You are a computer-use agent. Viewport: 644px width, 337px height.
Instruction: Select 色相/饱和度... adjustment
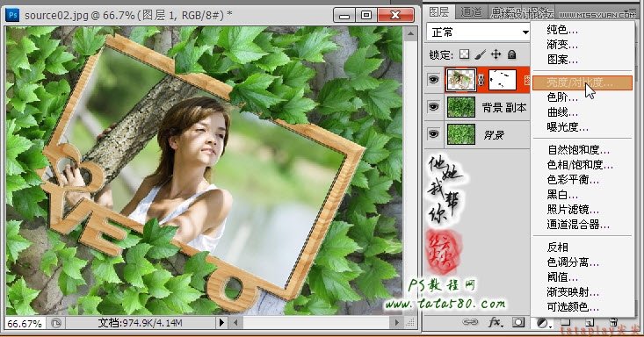[x=580, y=165]
